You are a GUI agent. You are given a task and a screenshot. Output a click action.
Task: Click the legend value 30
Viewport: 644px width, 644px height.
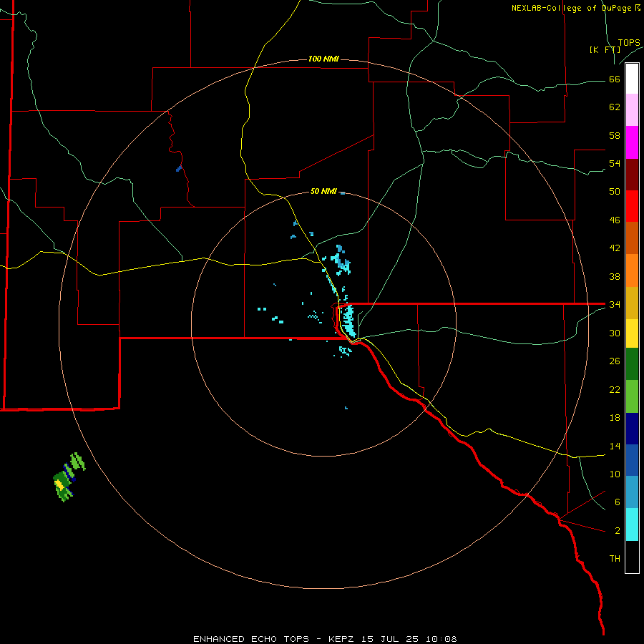[x=615, y=333]
